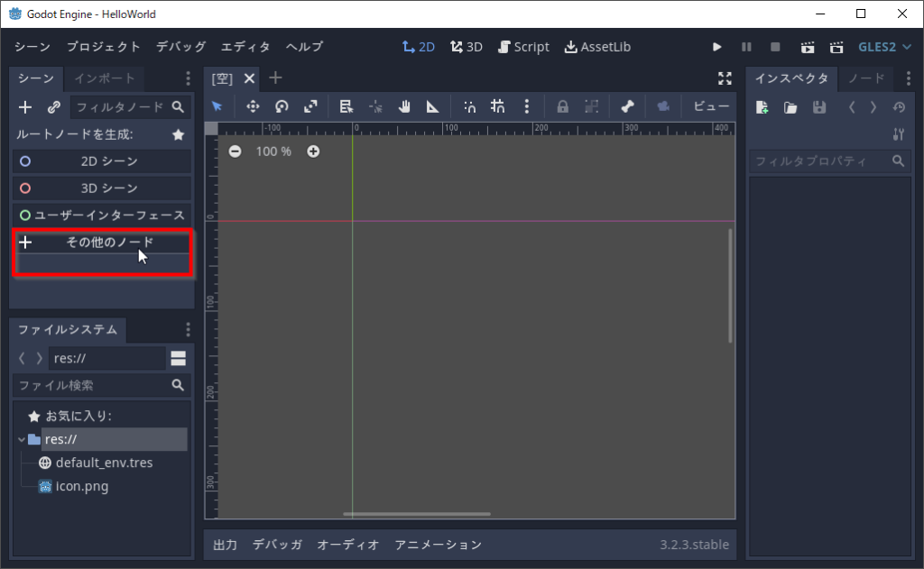The image size is (924, 569).
Task: Toggle smart snap in the toolbar
Action: coord(469,106)
